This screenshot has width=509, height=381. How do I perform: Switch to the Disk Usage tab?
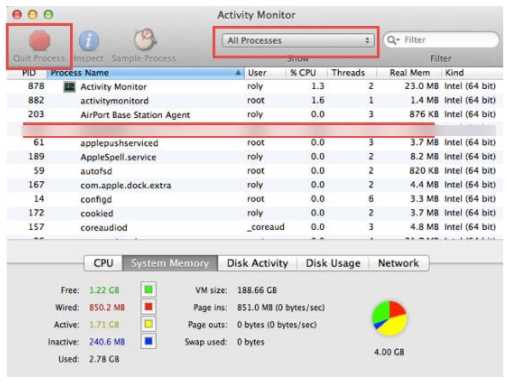333,263
